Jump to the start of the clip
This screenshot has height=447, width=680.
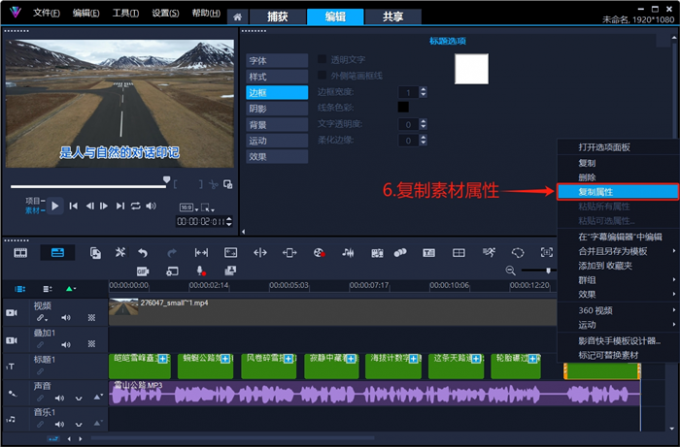(73, 206)
